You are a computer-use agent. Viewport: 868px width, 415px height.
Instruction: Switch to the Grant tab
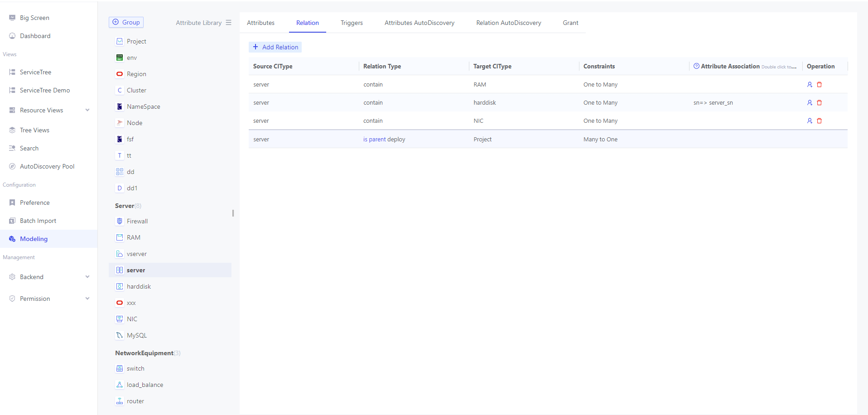(570, 23)
